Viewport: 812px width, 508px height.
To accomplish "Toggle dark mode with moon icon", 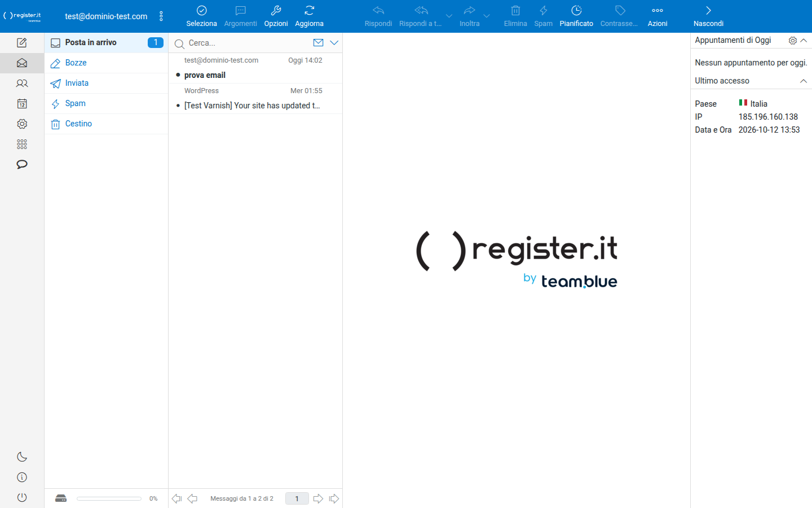I will (22, 457).
